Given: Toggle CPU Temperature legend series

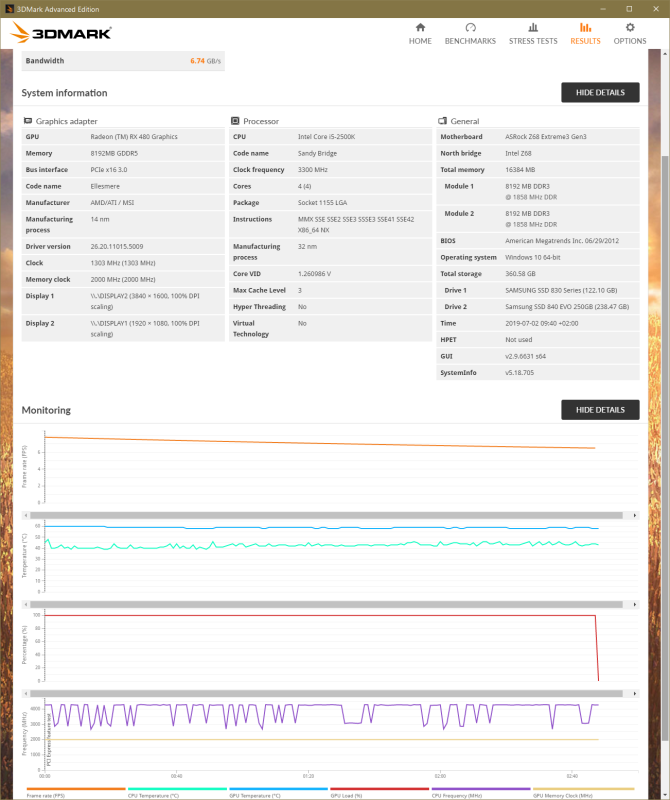Looking at the screenshot, I should (177, 792).
